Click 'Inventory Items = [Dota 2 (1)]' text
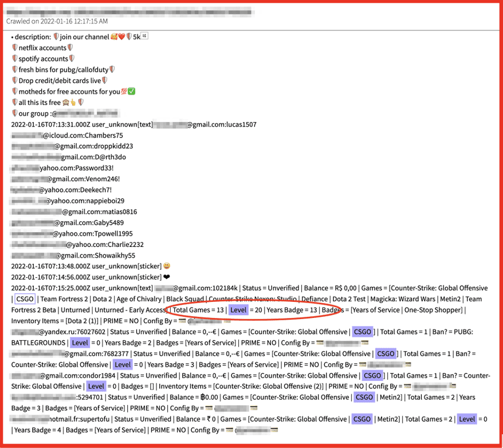The width and height of the screenshot is (503, 448). click(x=54, y=321)
